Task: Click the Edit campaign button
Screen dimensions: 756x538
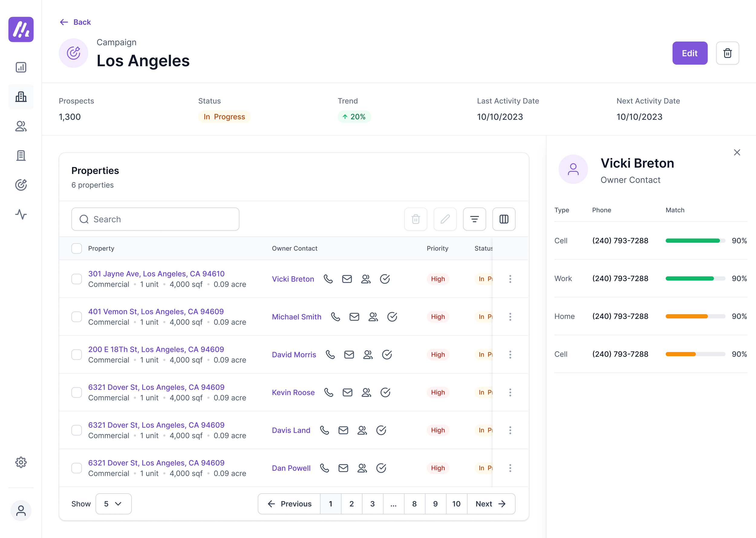Action: [689, 53]
